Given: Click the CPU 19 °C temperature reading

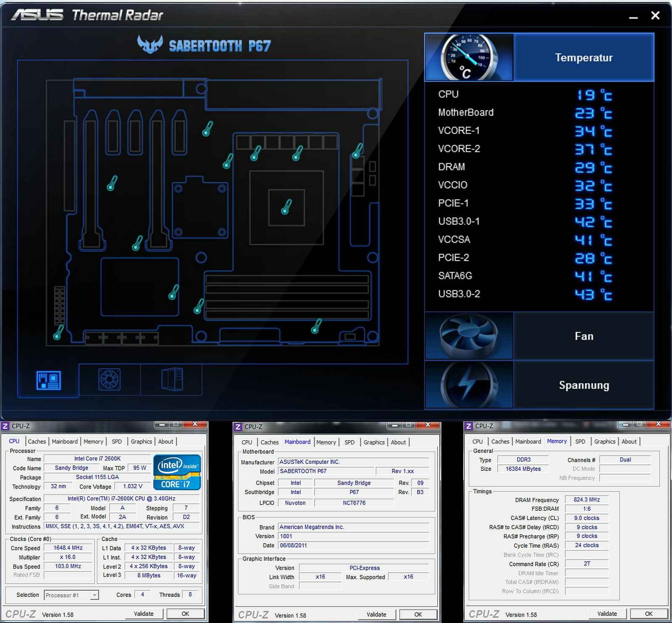Looking at the screenshot, I should [594, 95].
